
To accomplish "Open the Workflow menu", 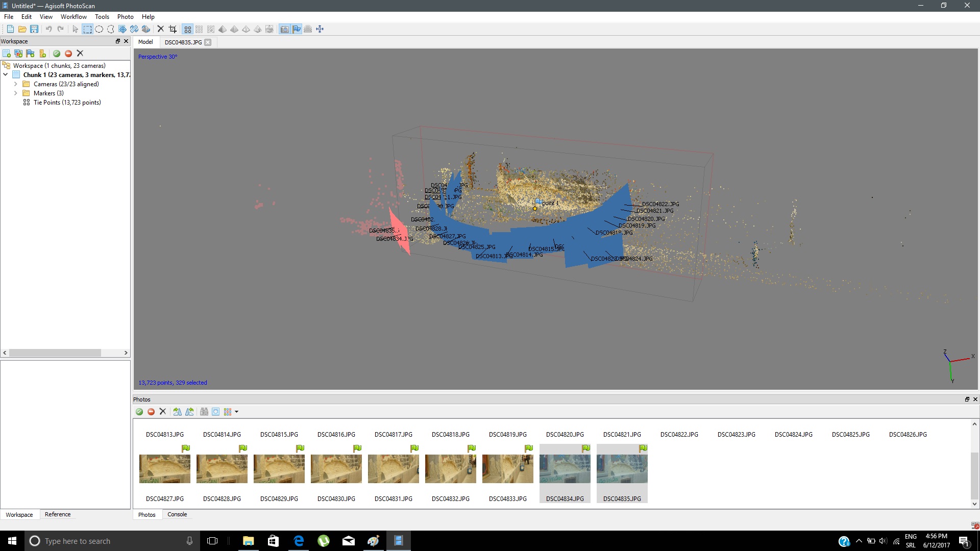I will click(x=73, y=17).
